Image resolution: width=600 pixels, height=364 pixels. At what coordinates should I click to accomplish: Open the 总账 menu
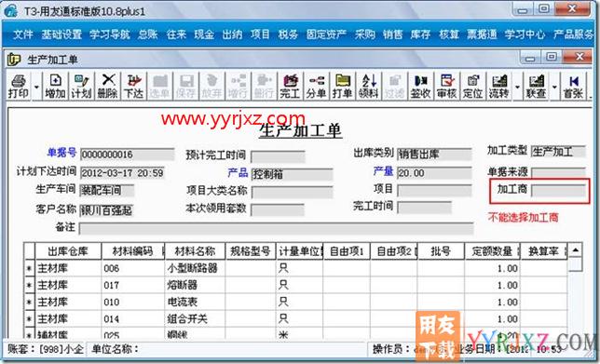pyautogui.click(x=148, y=34)
